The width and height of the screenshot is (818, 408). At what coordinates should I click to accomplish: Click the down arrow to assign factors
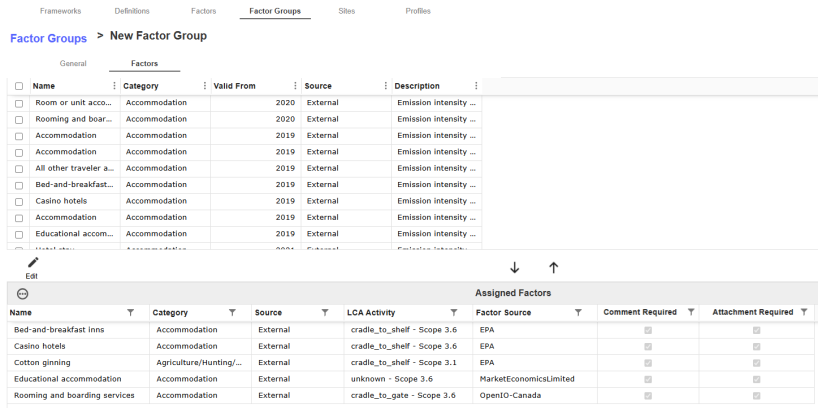click(515, 268)
